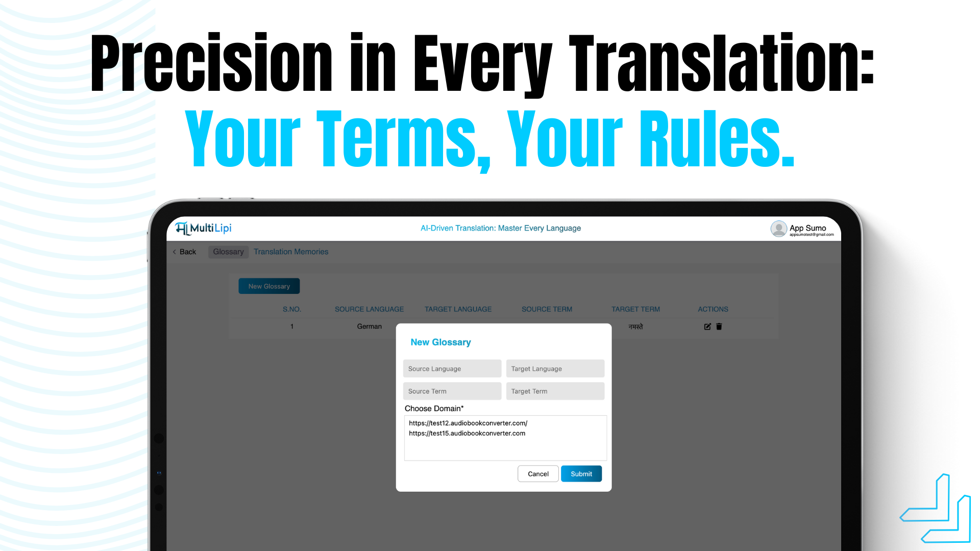Click the delete trash icon for entry
The image size is (980, 551).
pos(719,325)
